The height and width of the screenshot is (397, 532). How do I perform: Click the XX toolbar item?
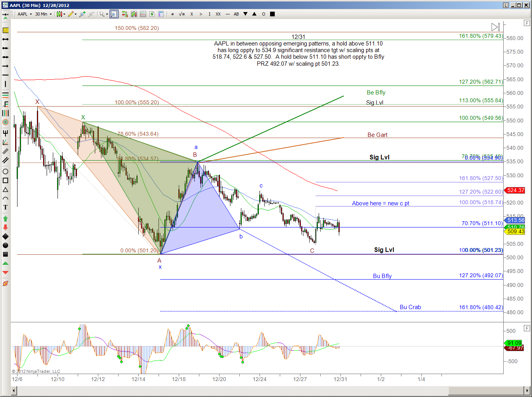(x=218, y=14)
